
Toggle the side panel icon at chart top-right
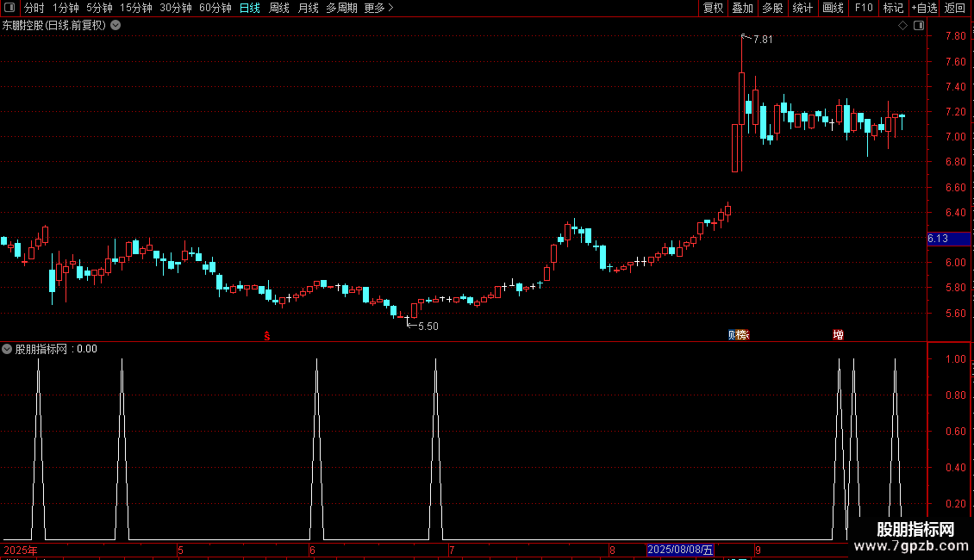click(919, 26)
